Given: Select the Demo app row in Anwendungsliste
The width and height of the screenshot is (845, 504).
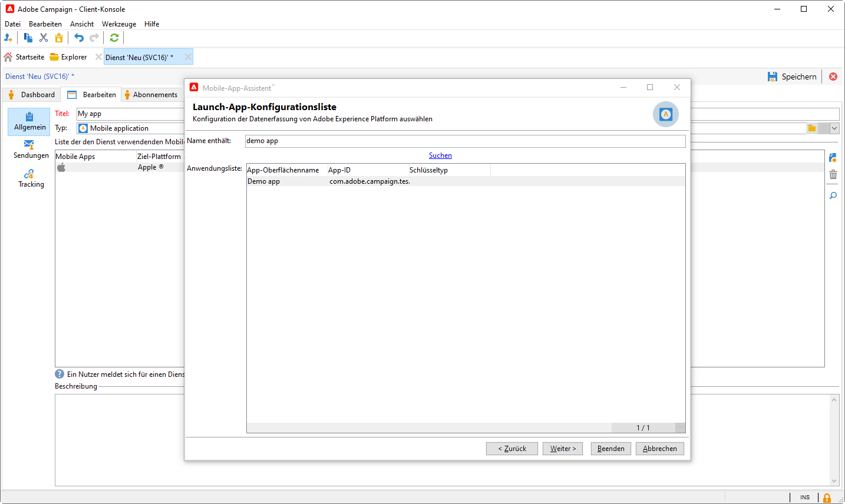Looking at the screenshot, I should tap(466, 181).
